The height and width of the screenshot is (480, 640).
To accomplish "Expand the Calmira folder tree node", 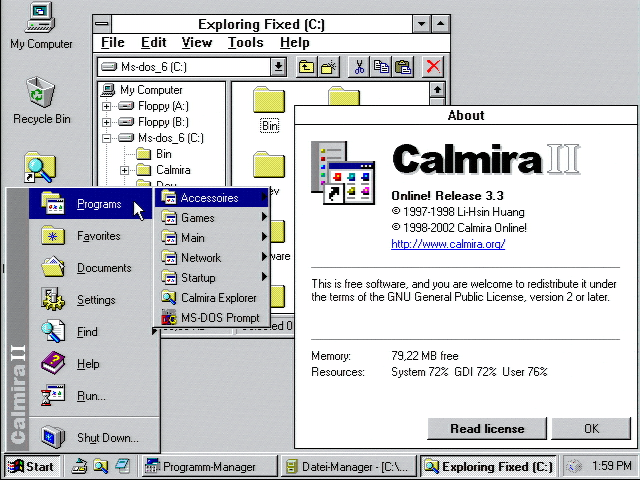I will click(124, 170).
